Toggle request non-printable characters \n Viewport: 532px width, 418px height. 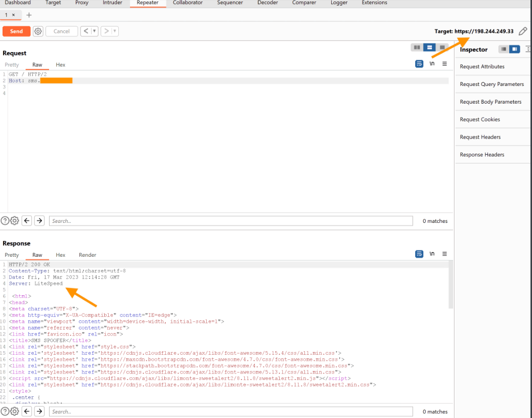[x=432, y=64]
